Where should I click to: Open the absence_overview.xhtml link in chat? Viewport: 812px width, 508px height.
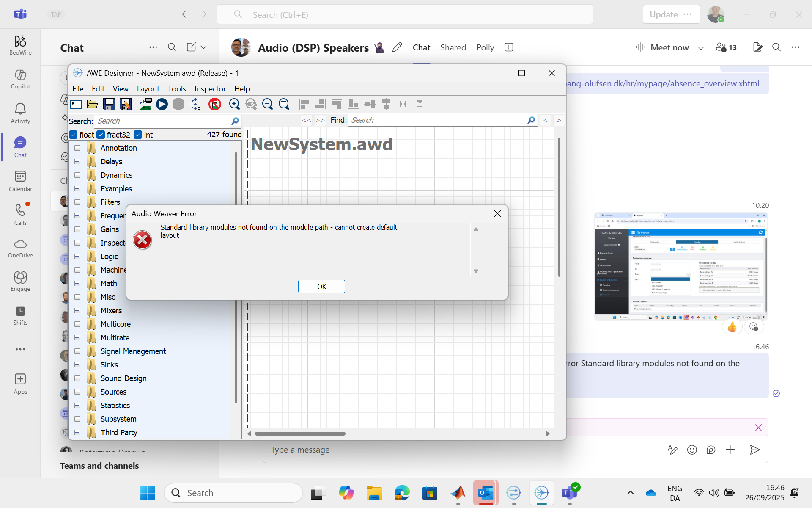[x=663, y=83]
